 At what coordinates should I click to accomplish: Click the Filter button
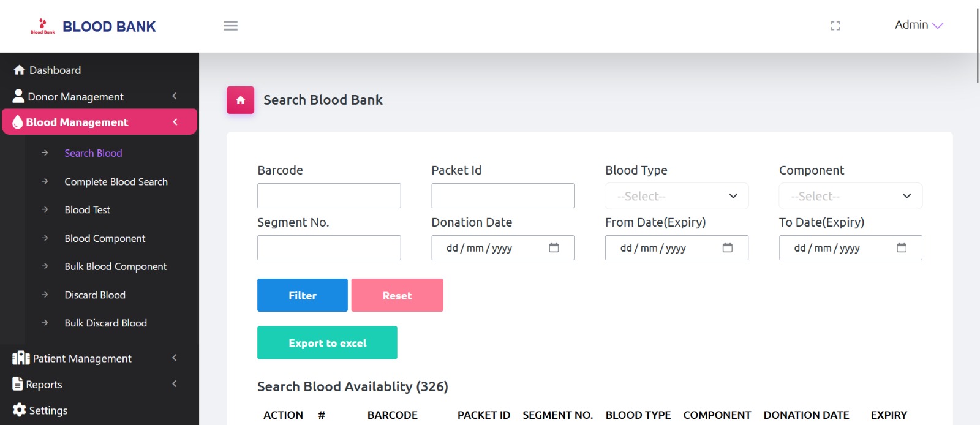click(x=302, y=295)
